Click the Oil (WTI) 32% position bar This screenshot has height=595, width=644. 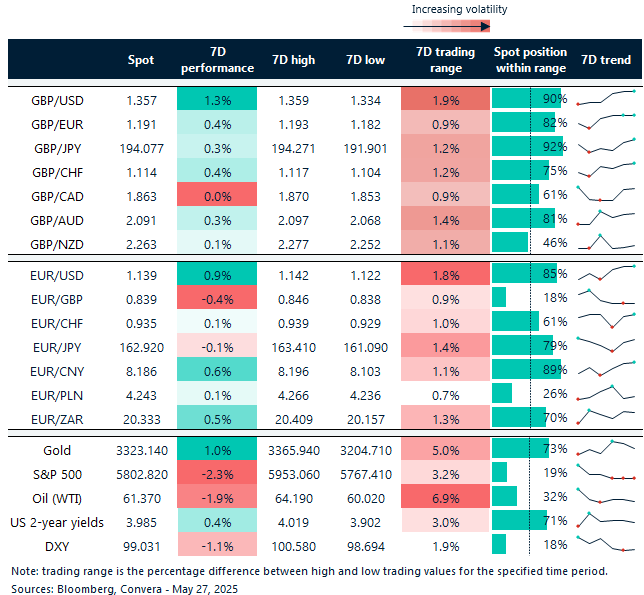click(x=504, y=496)
